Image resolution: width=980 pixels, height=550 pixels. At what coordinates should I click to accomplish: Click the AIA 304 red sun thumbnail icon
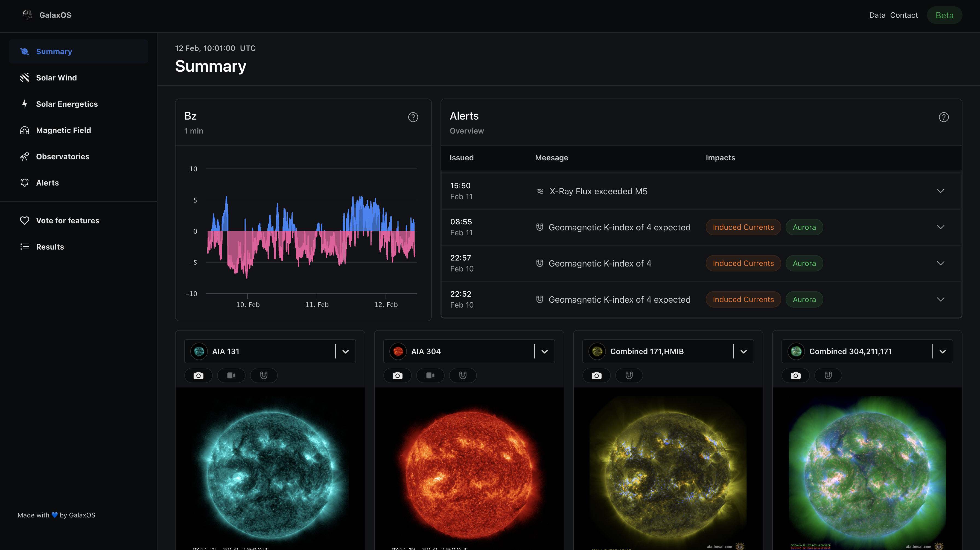pyautogui.click(x=398, y=351)
